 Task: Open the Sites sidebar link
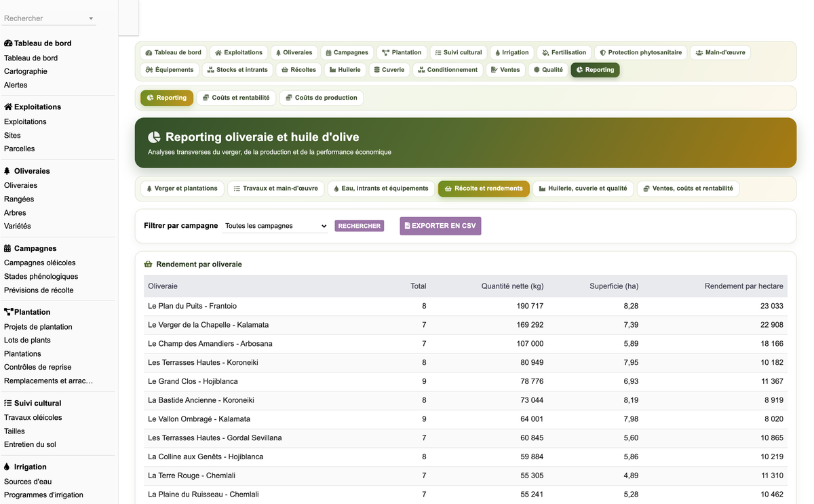tap(12, 135)
